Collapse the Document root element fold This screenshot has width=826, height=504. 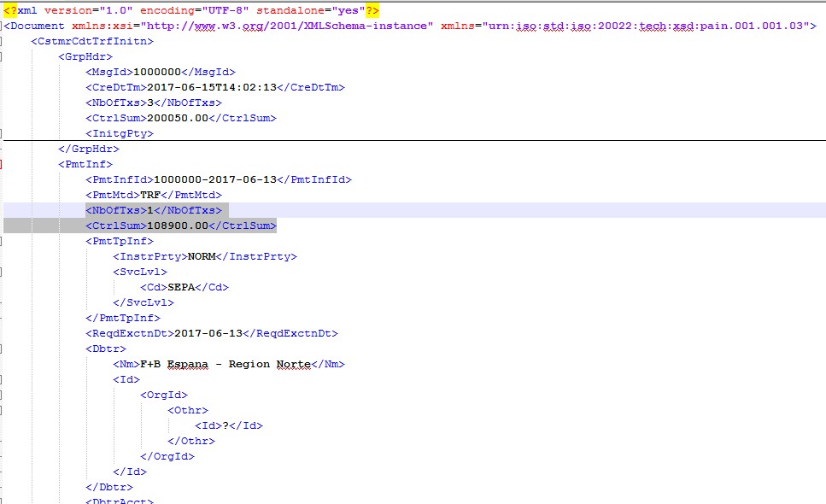point(2,26)
